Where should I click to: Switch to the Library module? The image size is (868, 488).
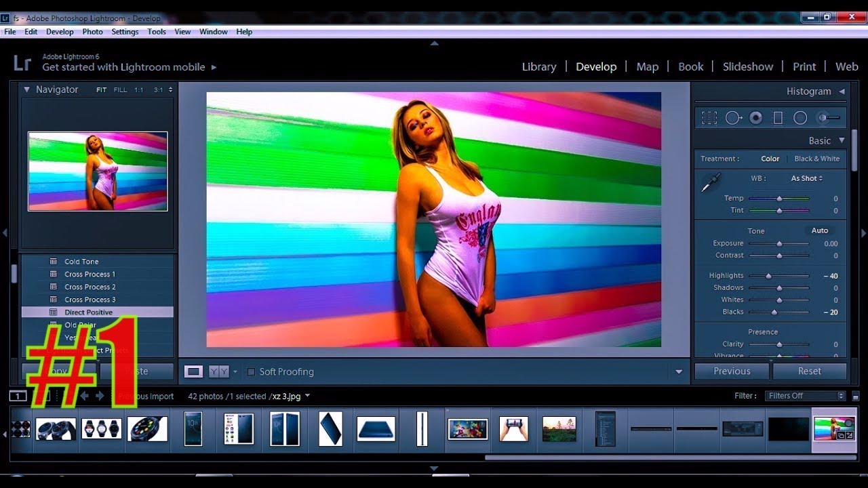click(539, 66)
